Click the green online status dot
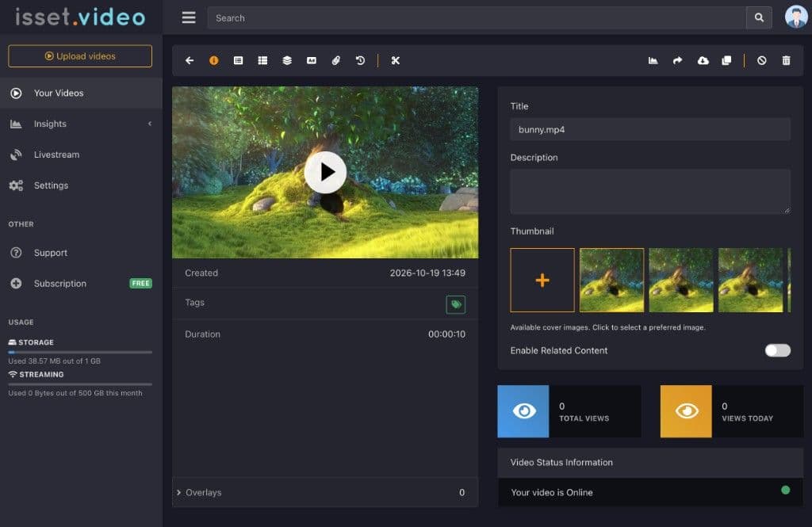This screenshot has height=527, width=812. (786, 491)
